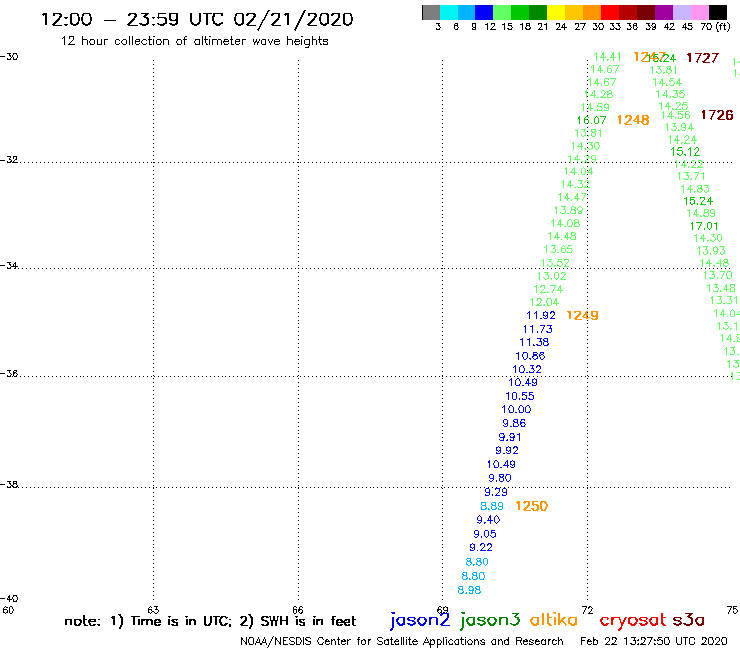Image resolution: width=740 pixels, height=650 pixels.
Task: Select the green value 14.08
Action: click(565, 223)
